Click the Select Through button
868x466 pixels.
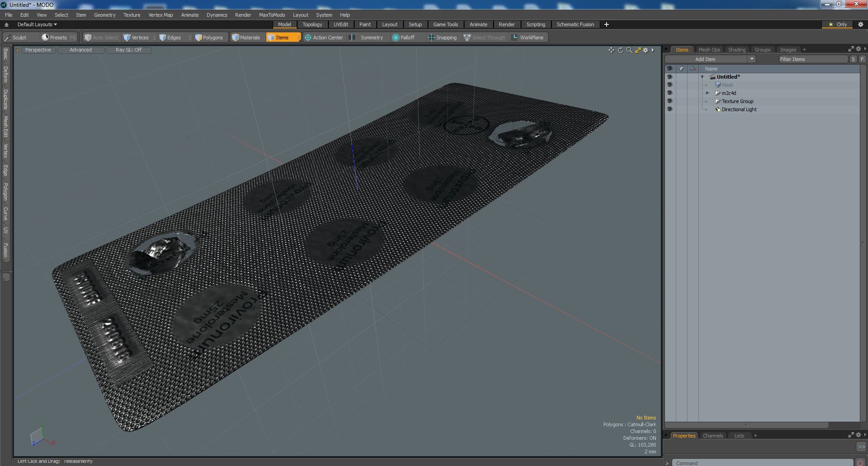(484, 38)
